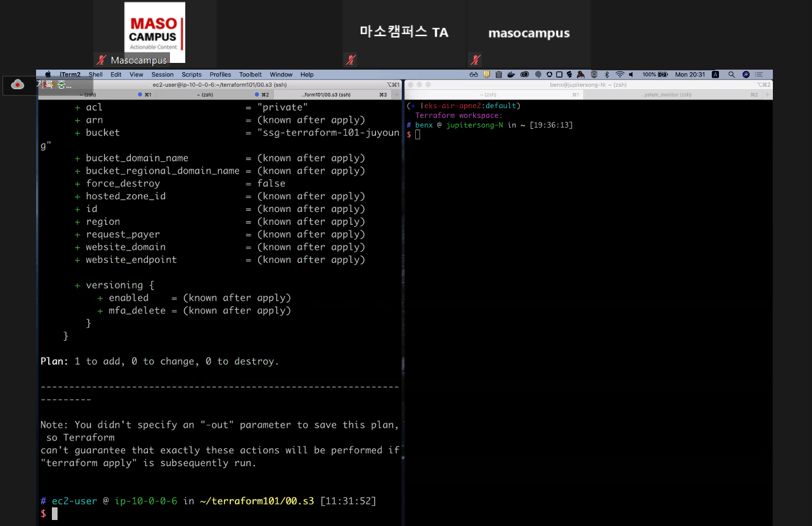The image size is (812, 526).
Task: Open Creative Cloud from the menu bar
Action: (x=525, y=75)
